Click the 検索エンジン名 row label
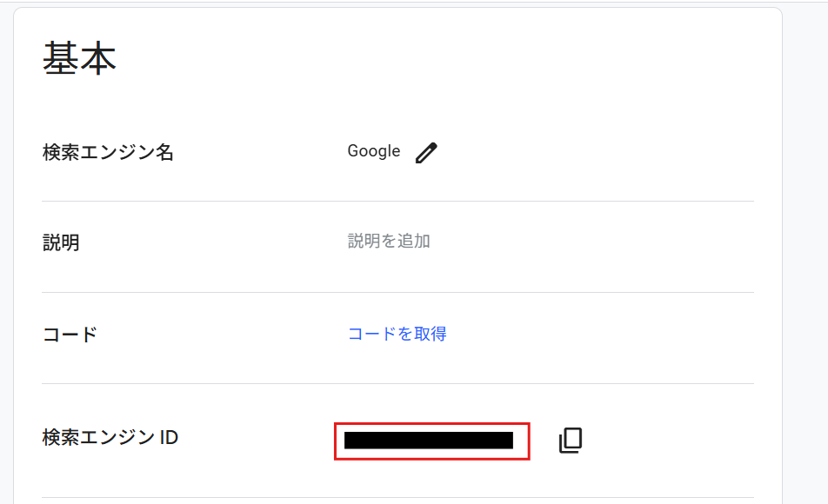 point(108,153)
